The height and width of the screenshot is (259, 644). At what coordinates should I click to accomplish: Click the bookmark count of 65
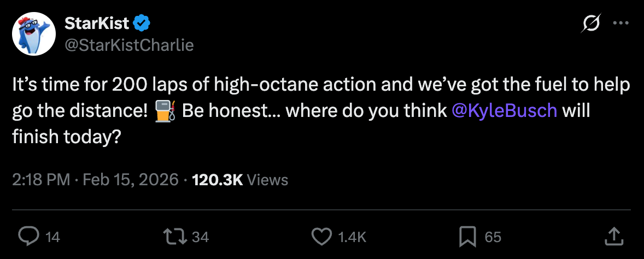(493, 237)
